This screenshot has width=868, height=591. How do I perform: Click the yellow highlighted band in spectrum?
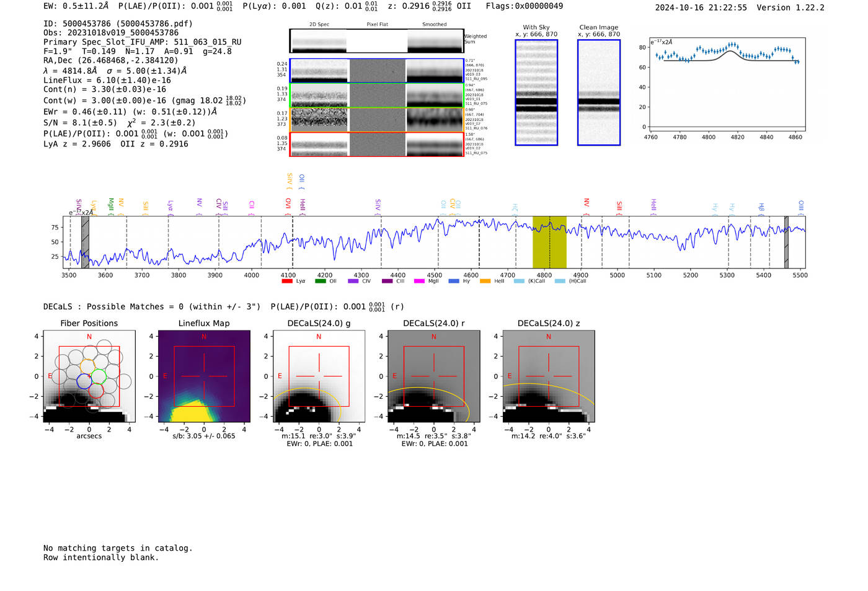(549, 242)
